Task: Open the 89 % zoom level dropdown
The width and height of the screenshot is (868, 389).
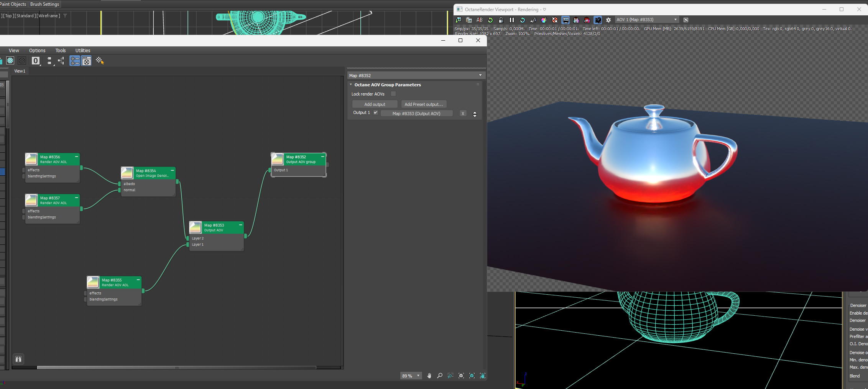Action: [x=411, y=376]
